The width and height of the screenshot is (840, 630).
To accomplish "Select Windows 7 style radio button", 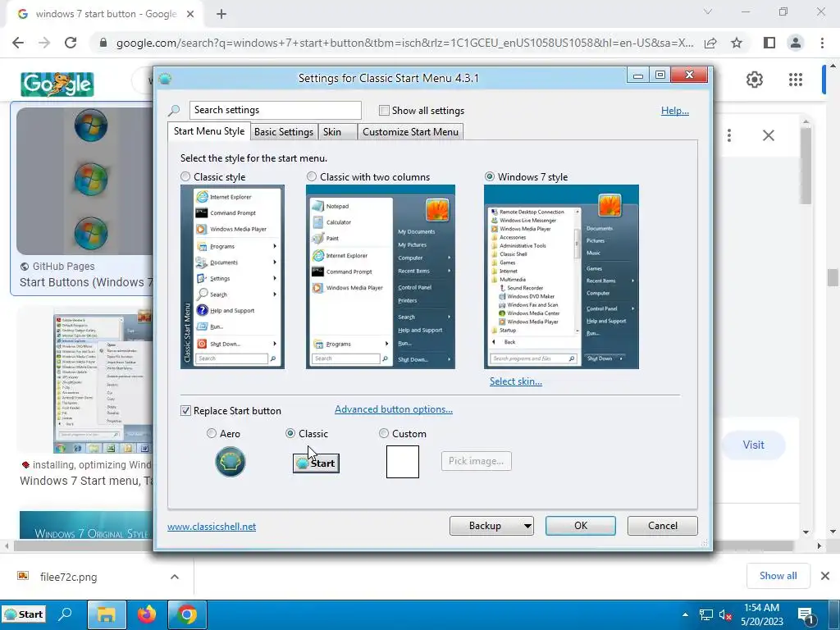I will pos(490,176).
